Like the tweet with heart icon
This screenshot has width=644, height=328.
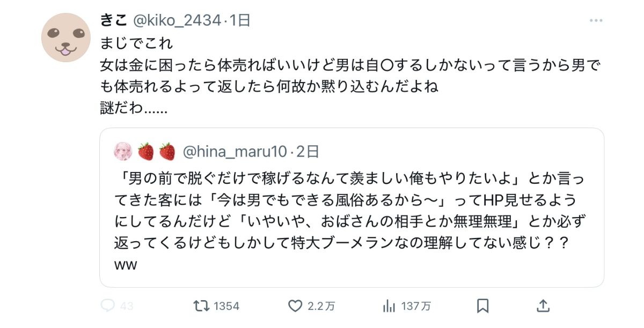(x=295, y=306)
